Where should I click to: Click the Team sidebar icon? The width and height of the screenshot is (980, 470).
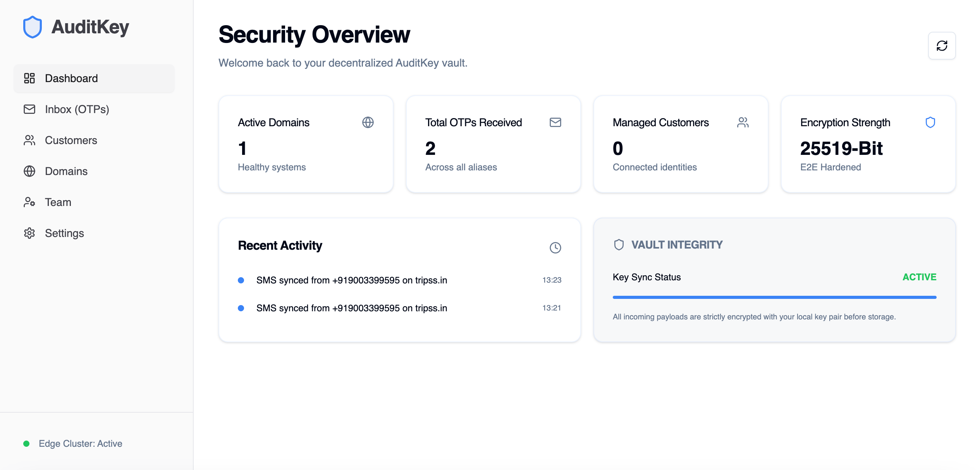tap(29, 202)
